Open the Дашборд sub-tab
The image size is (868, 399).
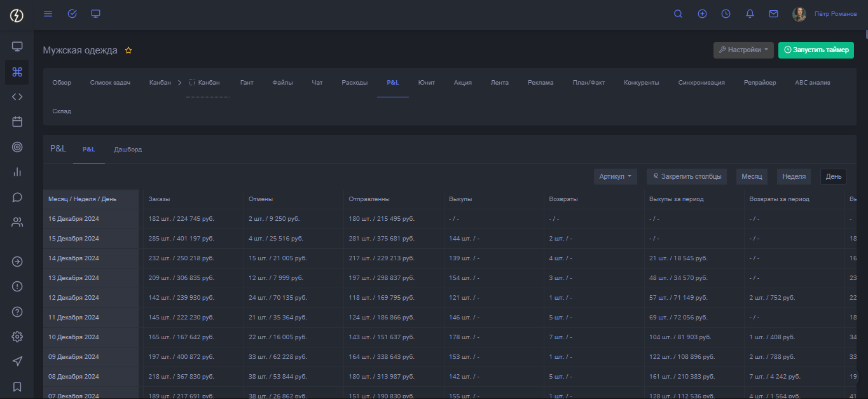point(128,150)
